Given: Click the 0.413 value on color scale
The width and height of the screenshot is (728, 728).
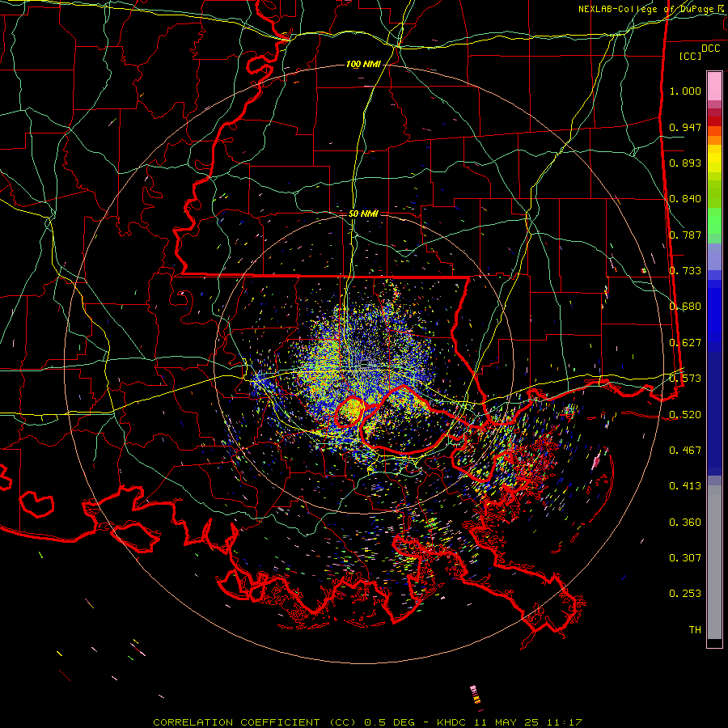Looking at the screenshot, I should pos(685,486).
